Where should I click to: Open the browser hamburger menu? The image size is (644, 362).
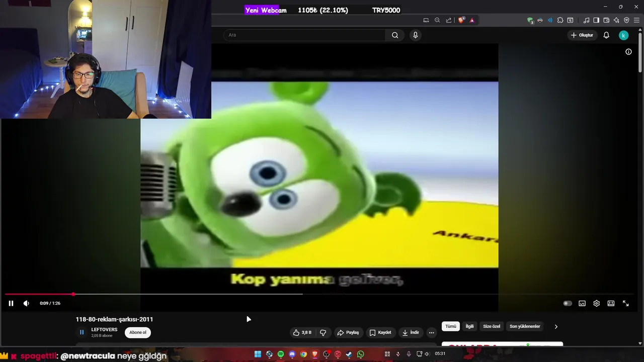point(636,20)
